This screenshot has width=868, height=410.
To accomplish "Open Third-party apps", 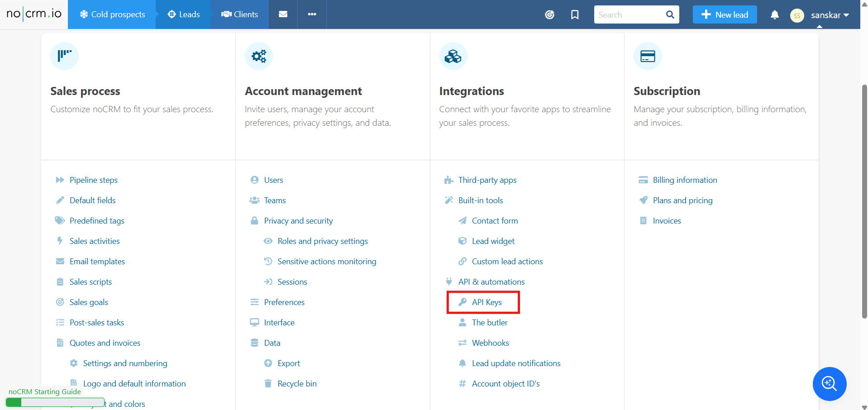I will tap(487, 180).
